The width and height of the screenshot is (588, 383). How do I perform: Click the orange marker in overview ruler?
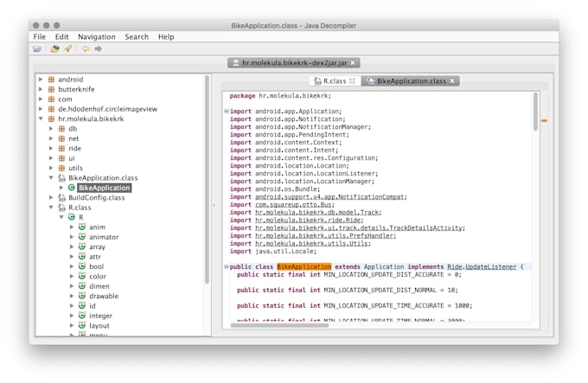pyautogui.click(x=544, y=121)
